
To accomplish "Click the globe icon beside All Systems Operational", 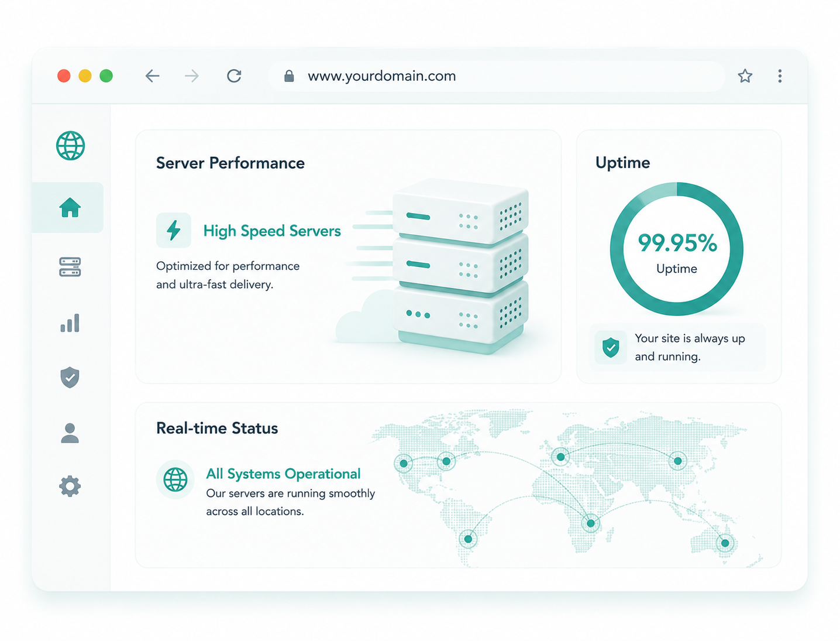I will (x=175, y=479).
